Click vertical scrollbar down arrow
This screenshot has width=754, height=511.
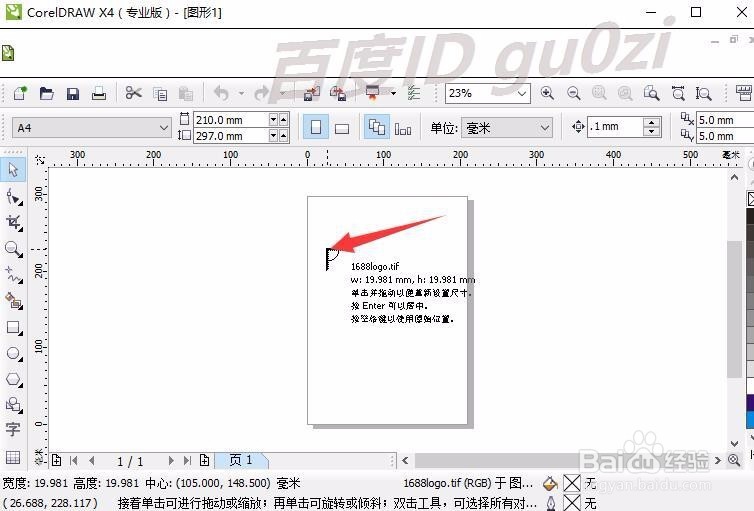click(x=734, y=444)
